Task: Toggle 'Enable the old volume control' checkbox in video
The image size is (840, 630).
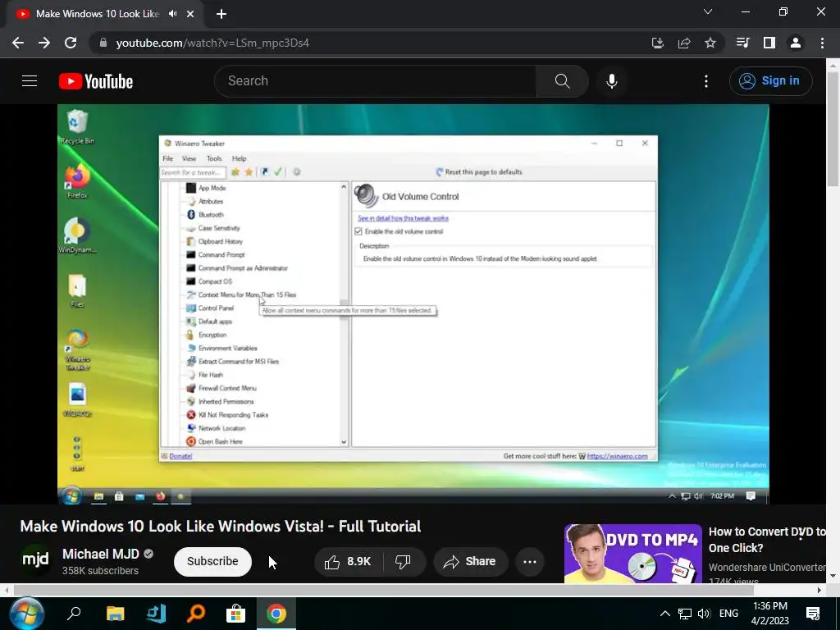Action: 358,231
